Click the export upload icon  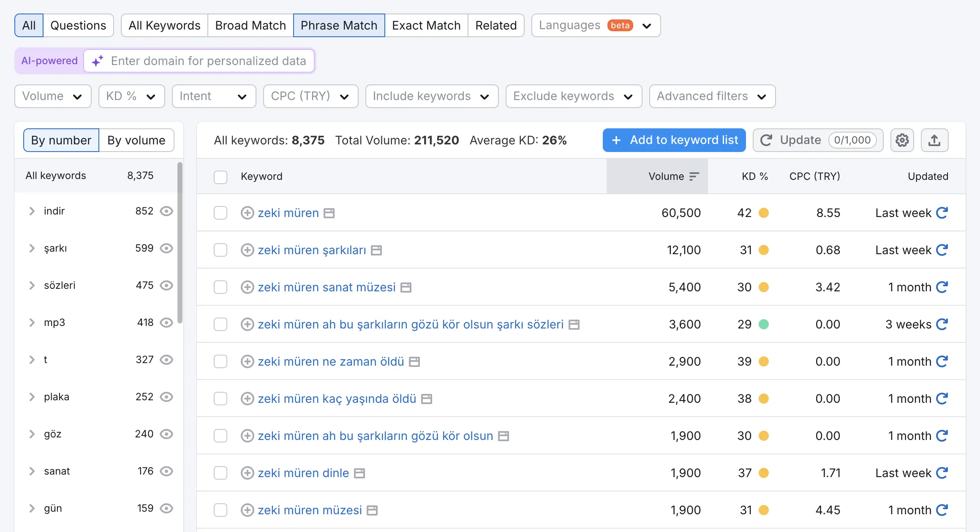(x=934, y=140)
